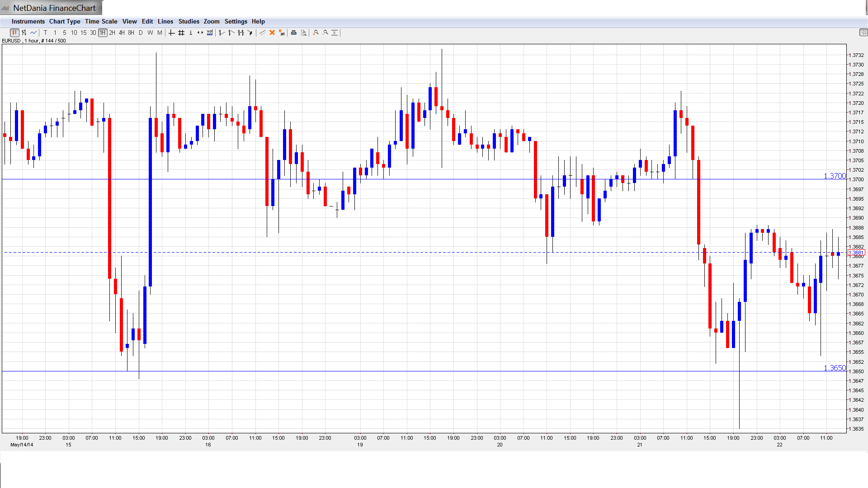Delete selected line with orange X

tap(272, 33)
